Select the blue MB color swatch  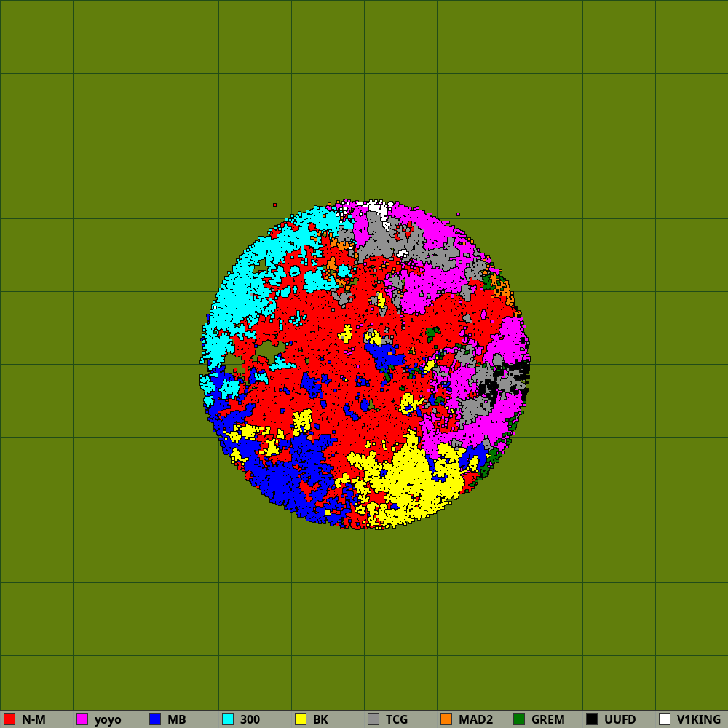click(155, 719)
